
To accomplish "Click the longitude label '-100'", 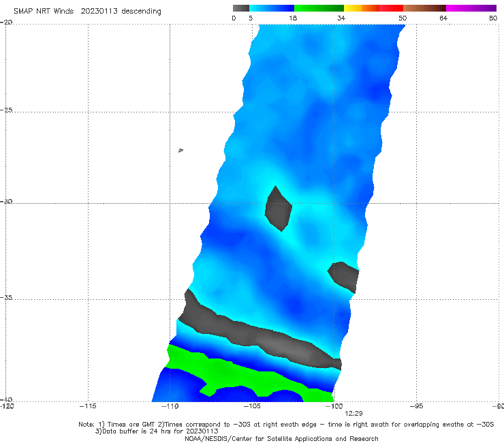I will [x=334, y=406].
